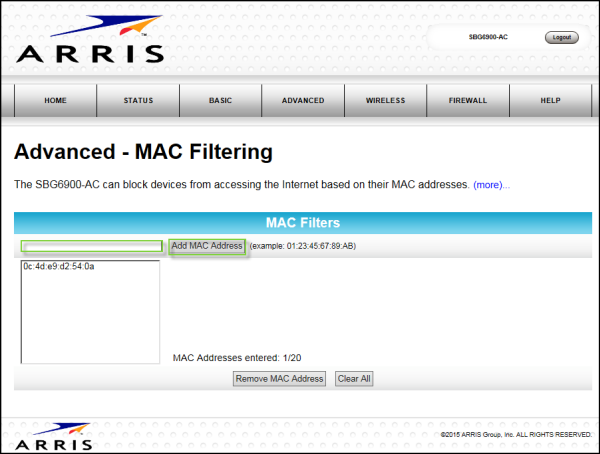Click the ARRIS logo in the header
This screenshot has height=454, width=600.
tap(89, 41)
